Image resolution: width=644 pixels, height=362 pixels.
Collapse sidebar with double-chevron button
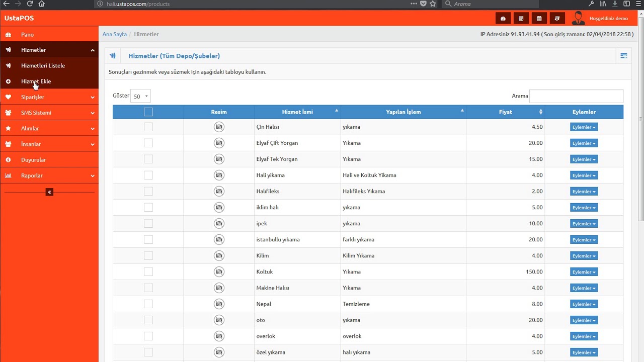[x=49, y=192]
